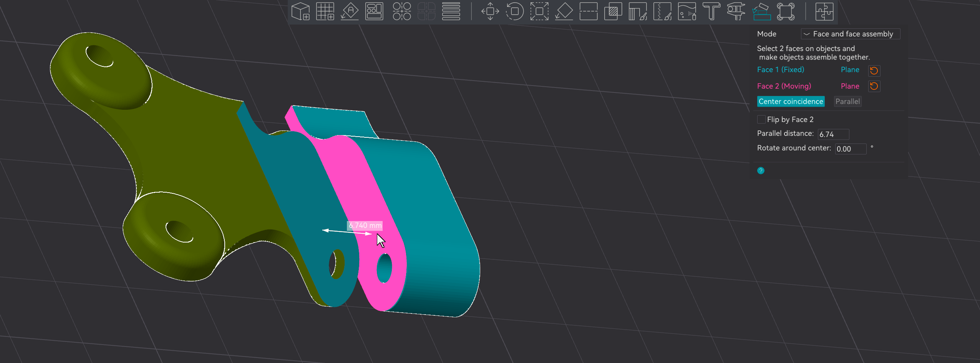This screenshot has height=363, width=980.
Task: Open the Assembly view puzzle icon
Action: point(824,11)
